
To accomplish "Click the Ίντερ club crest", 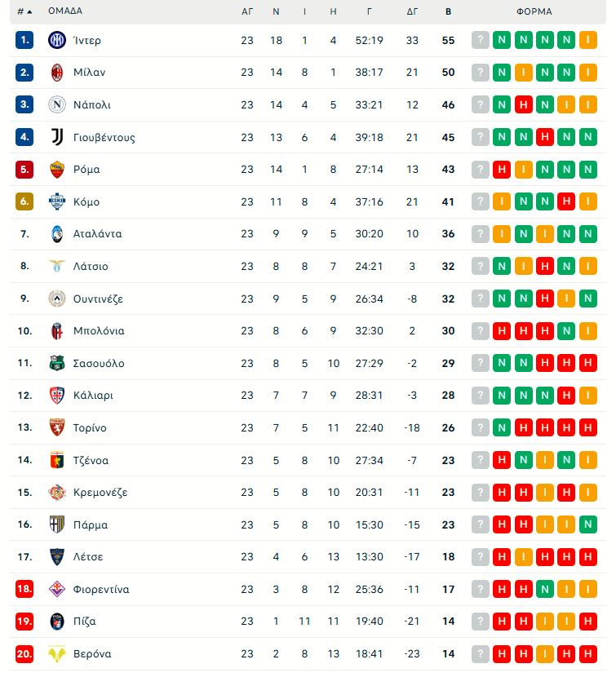I will [55, 39].
